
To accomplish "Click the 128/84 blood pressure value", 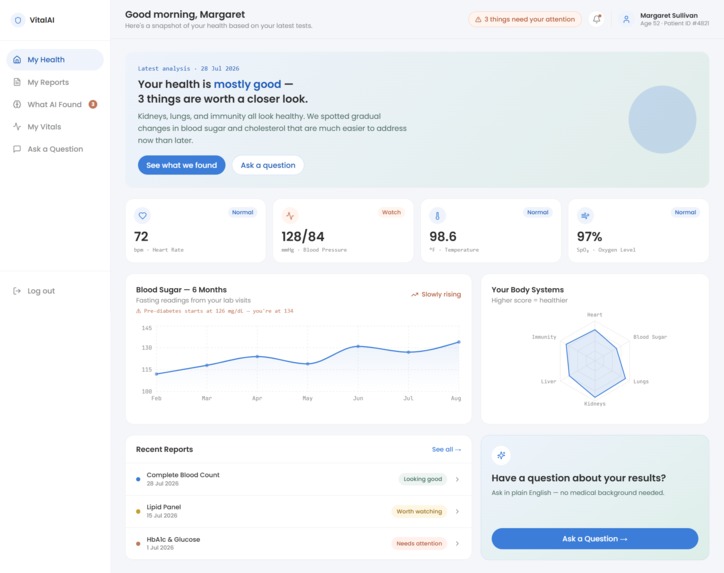I will [303, 236].
